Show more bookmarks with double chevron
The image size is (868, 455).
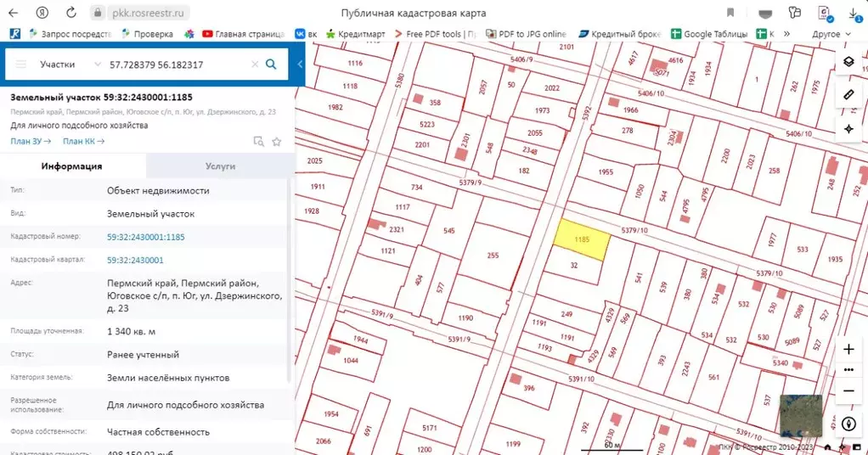click(x=786, y=34)
